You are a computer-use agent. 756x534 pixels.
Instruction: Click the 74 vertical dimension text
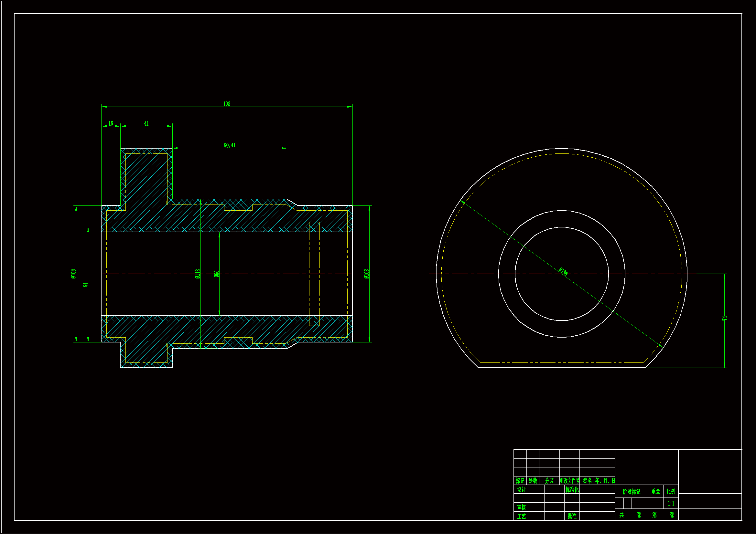coord(724,318)
